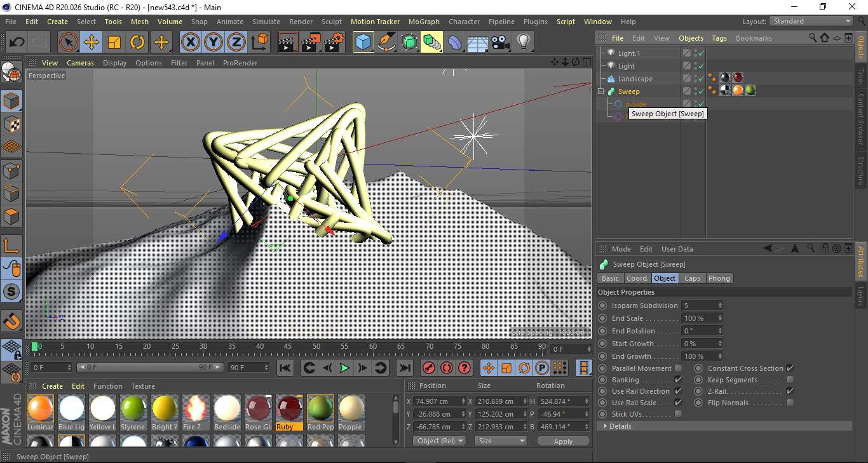Open the Deformer object icon

click(455, 43)
